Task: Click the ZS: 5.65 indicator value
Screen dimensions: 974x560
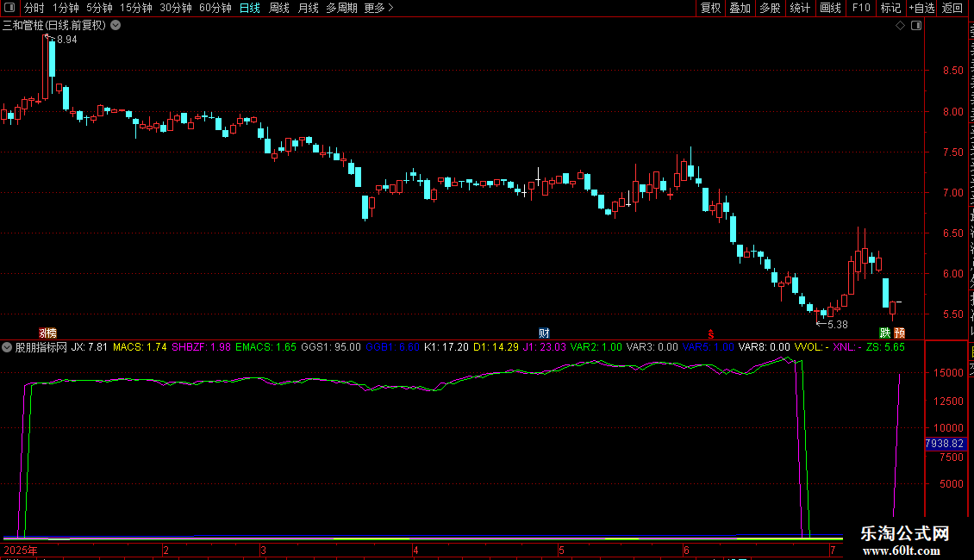Action: tap(885, 347)
